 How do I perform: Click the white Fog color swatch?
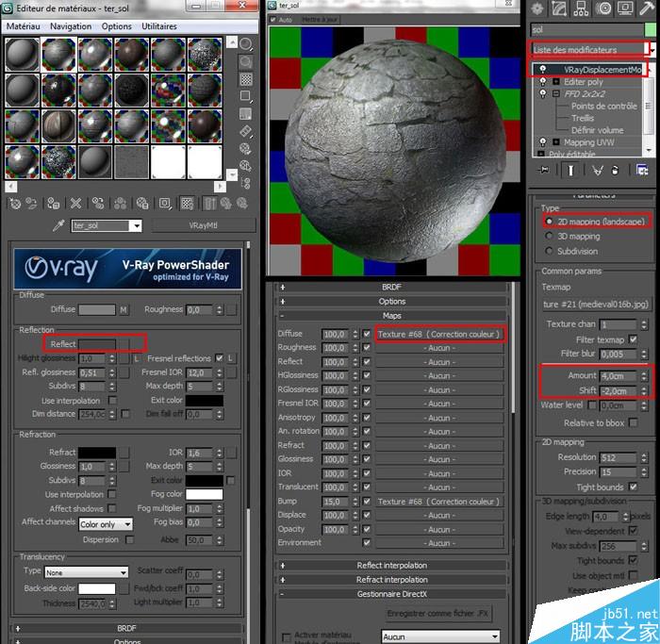click(205, 494)
